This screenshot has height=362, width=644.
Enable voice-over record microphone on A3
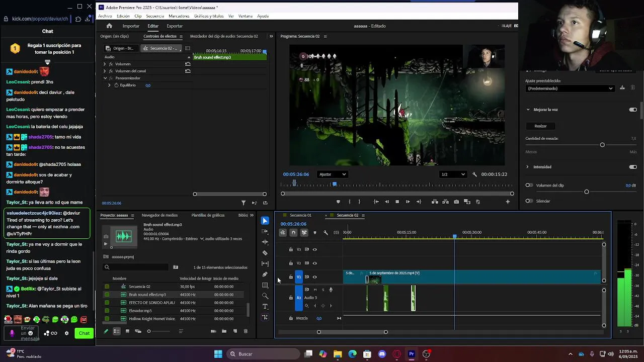click(331, 290)
